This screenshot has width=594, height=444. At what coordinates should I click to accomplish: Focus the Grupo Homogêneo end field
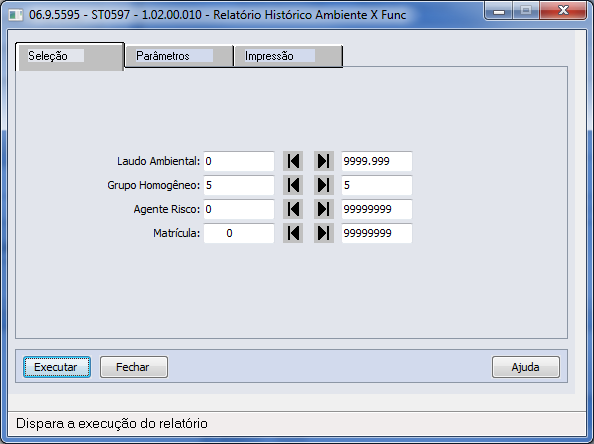tap(377, 185)
